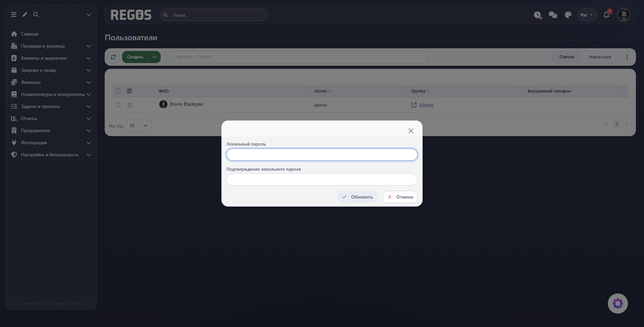Click the green Создать button
This screenshot has height=327, width=644.
135,57
